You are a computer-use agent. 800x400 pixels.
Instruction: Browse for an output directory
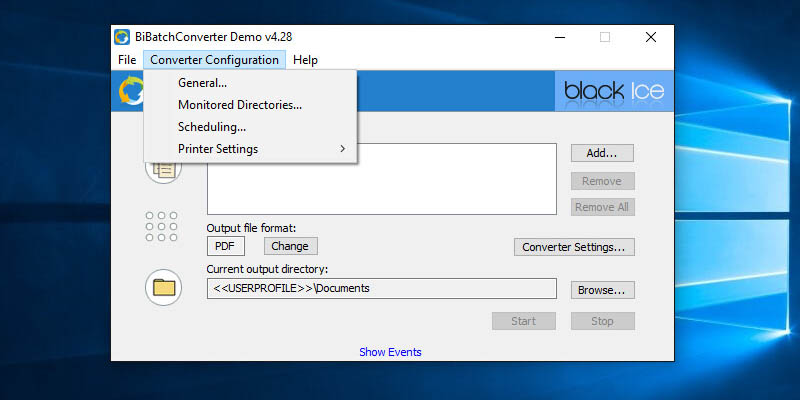click(x=602, y=290)
